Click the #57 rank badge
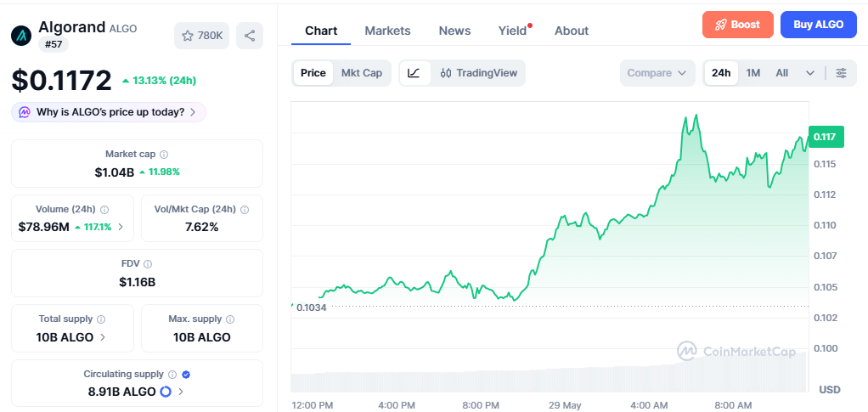This screenshot has height=412, width=868. click(54, 44)
